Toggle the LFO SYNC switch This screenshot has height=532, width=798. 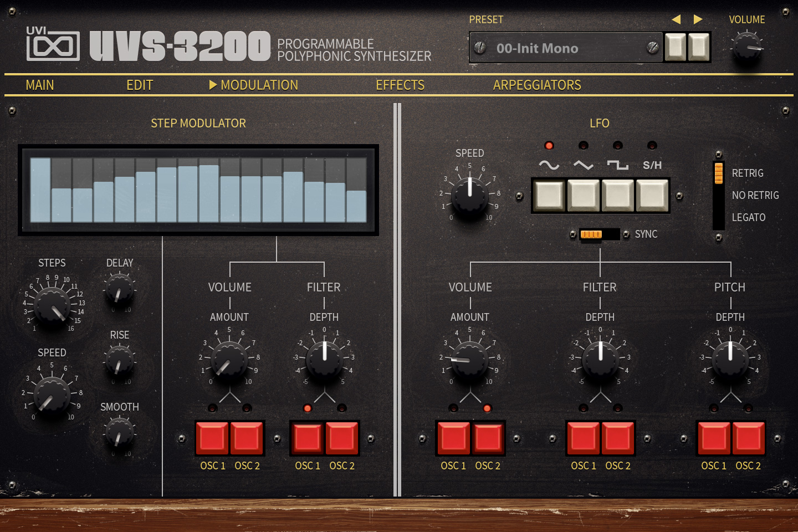click(600, 234)
